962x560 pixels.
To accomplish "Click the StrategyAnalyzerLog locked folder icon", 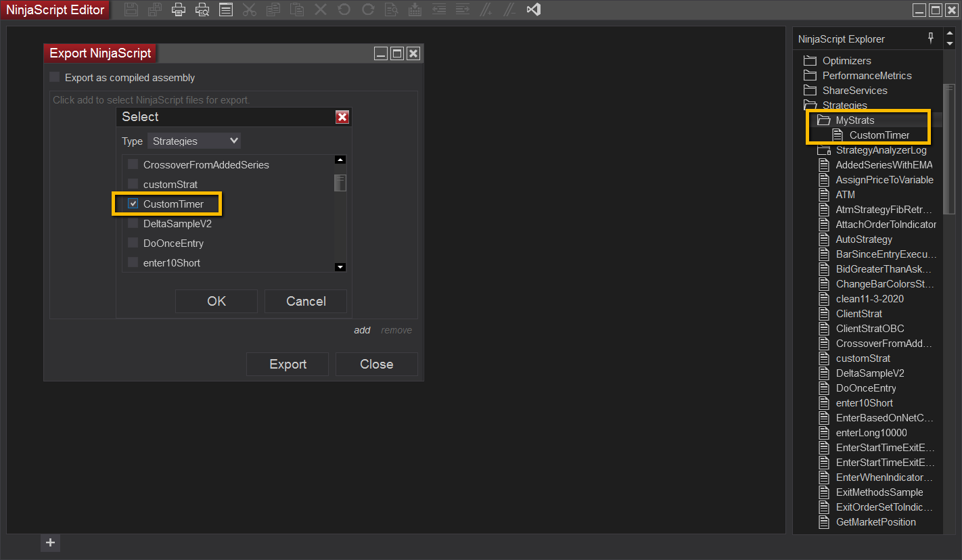I will click(824, 150).
